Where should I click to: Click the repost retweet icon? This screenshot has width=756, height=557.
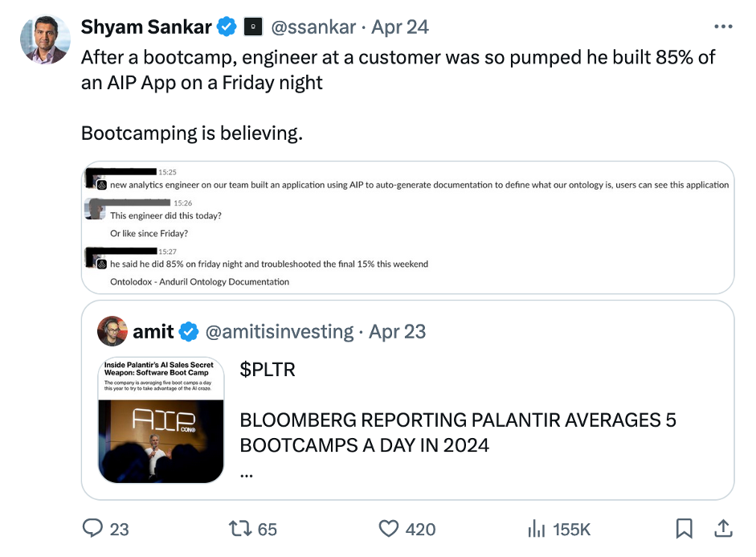(x=240, y=528)
